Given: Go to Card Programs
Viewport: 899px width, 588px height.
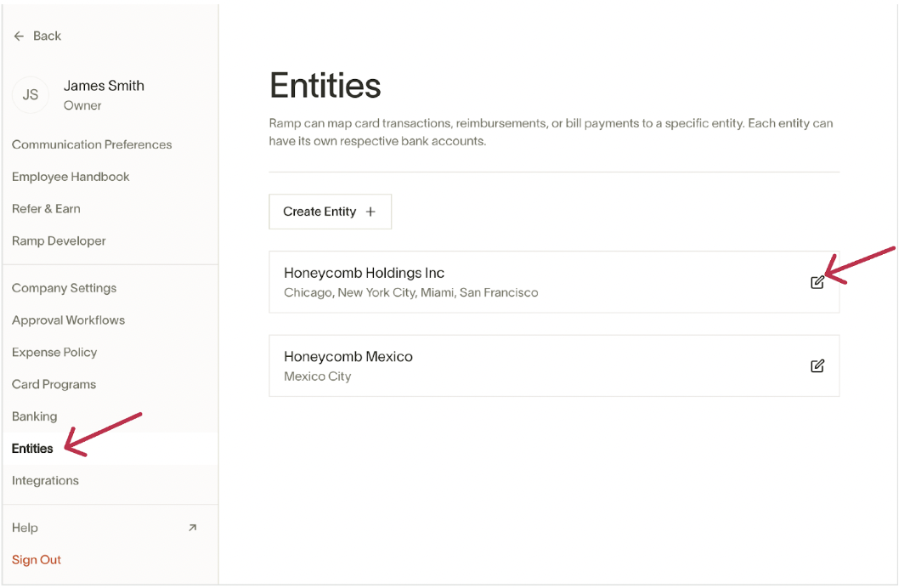Looking at the screenshot, I should click(54, 384).
